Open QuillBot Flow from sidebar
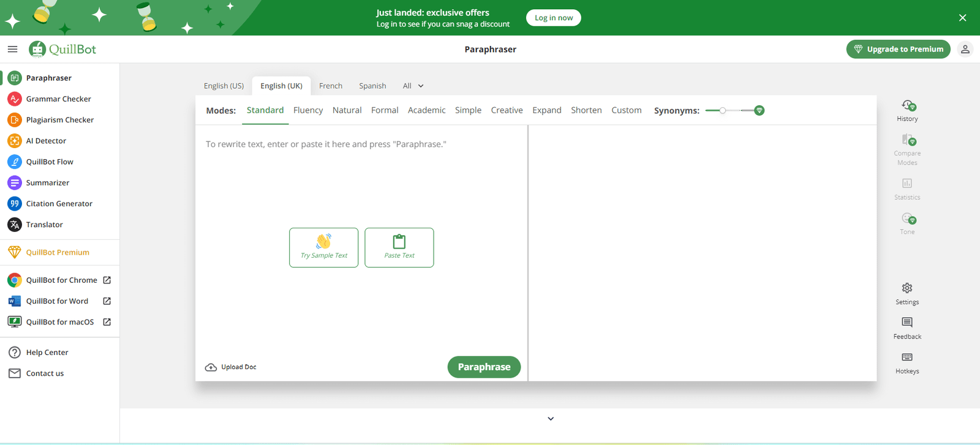Image resolution: width=980 pixels, height=445 pixels. click(60, 162)
